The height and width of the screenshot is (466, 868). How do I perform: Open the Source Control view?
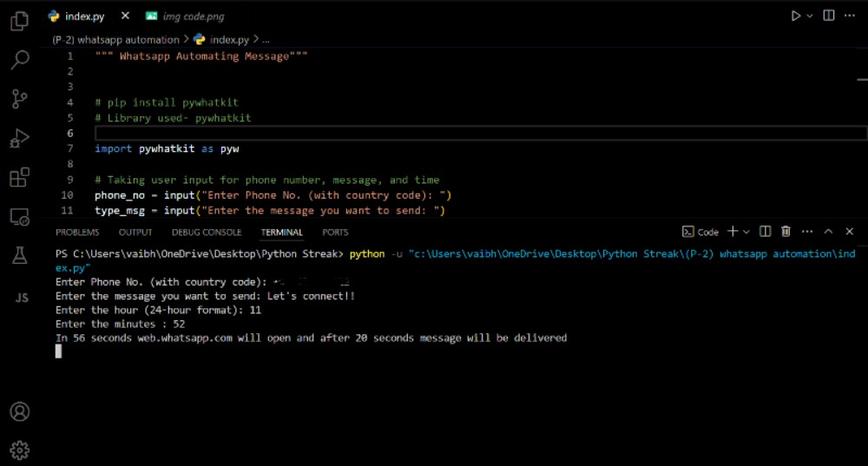pos(19,99)
